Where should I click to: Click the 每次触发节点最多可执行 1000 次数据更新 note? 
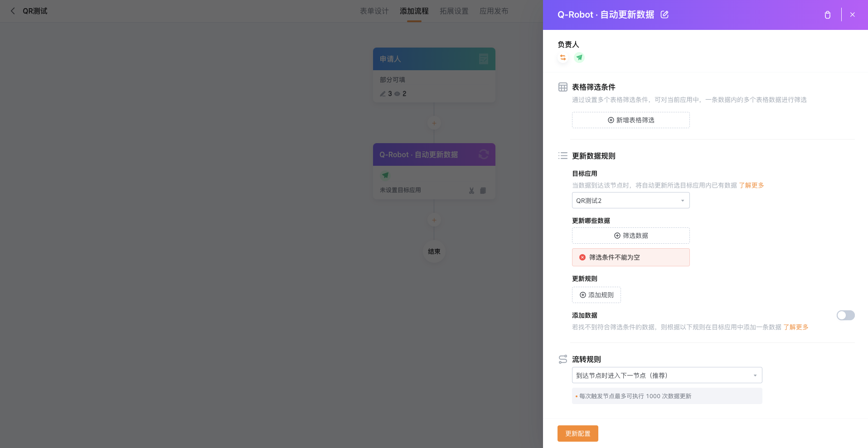point(667,396)
